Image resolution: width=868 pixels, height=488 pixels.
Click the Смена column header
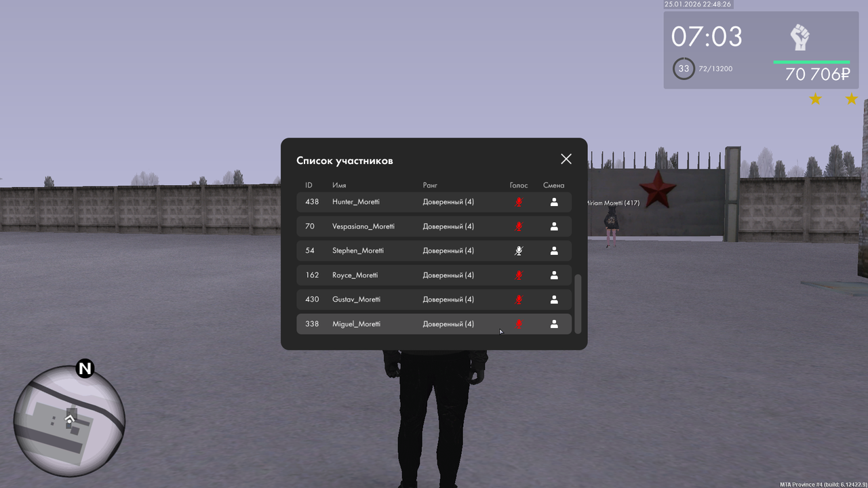point(553,185)
